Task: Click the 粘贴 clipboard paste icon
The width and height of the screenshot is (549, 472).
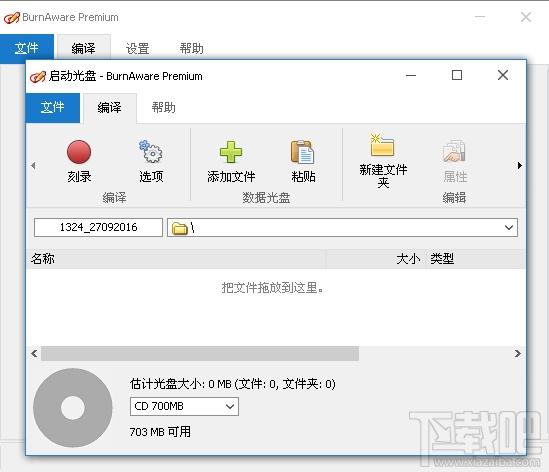Action: click(303, 152)
